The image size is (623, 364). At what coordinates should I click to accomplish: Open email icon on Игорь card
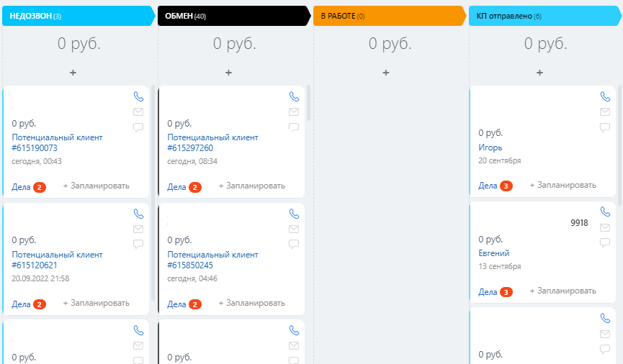(605, 112)
